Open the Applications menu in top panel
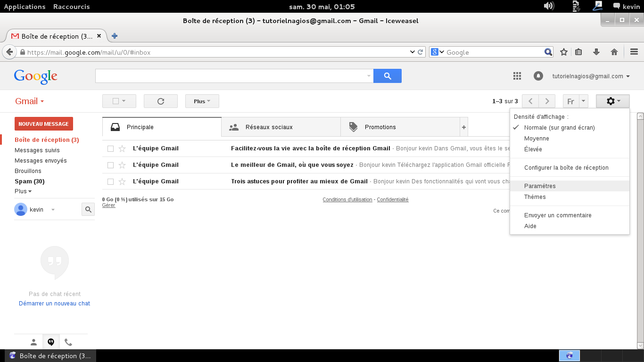 coord(25,7)
